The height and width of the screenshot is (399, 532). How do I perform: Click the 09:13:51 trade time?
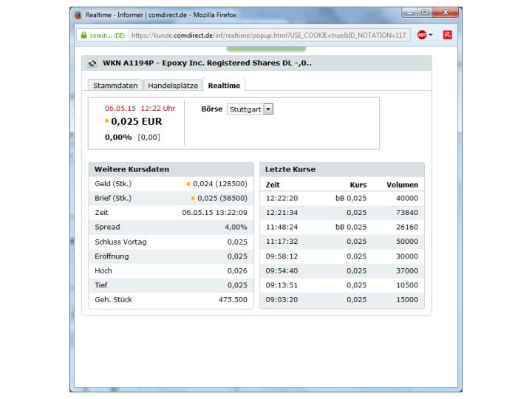282,285
